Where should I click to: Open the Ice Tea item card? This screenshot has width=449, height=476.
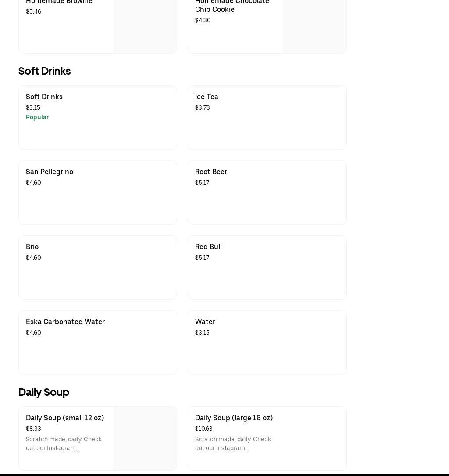pyautogui.click(x=267, y=117)
